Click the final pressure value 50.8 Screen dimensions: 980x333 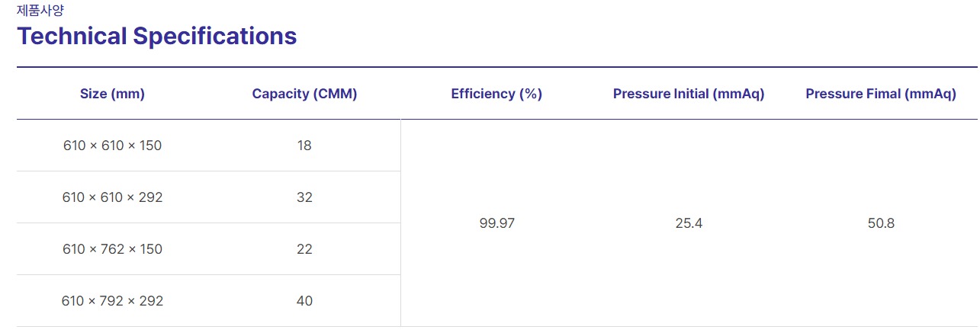(x=881, y=223)
